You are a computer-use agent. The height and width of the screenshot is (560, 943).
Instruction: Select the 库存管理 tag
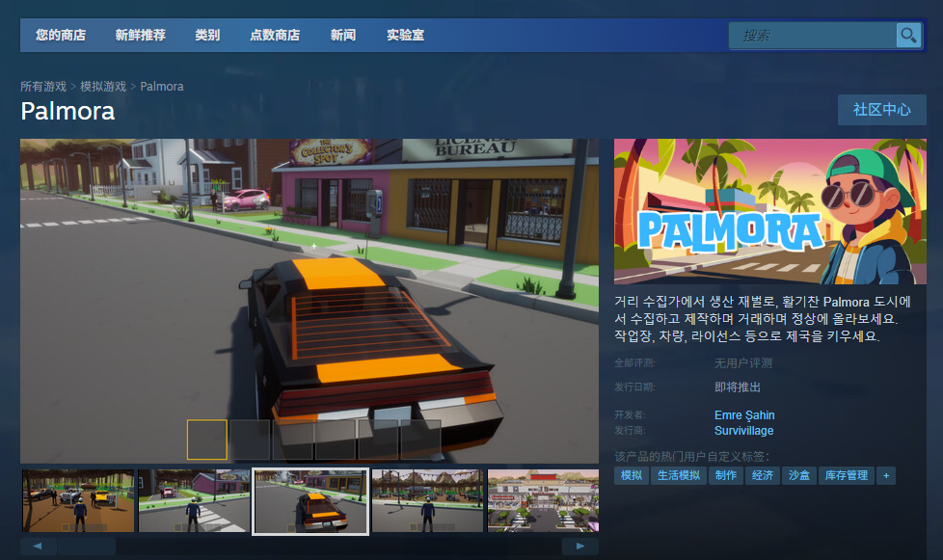coord(845,475)
